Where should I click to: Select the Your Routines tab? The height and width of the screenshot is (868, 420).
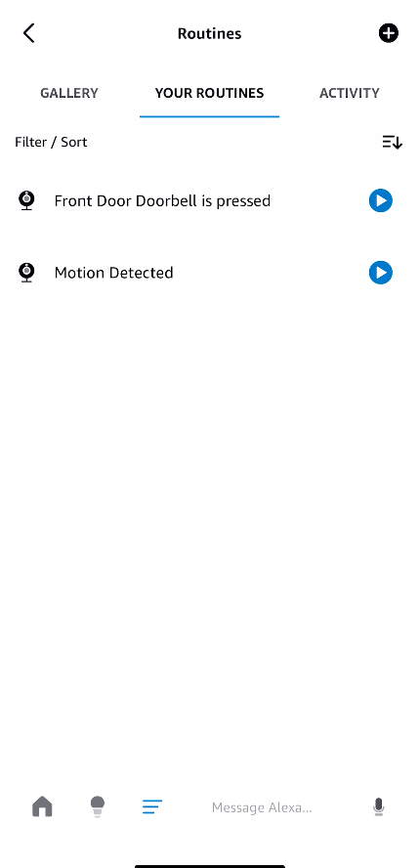pyautogui.click(x=209, y=93)
